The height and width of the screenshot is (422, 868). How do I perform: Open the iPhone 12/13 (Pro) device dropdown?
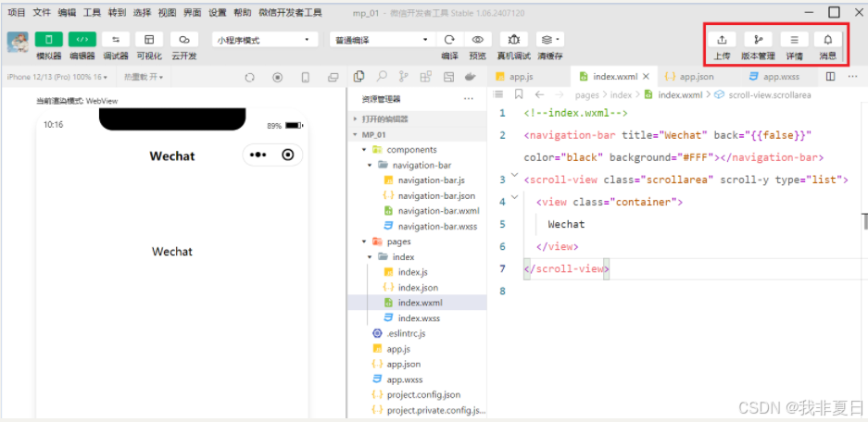[57, 77]
